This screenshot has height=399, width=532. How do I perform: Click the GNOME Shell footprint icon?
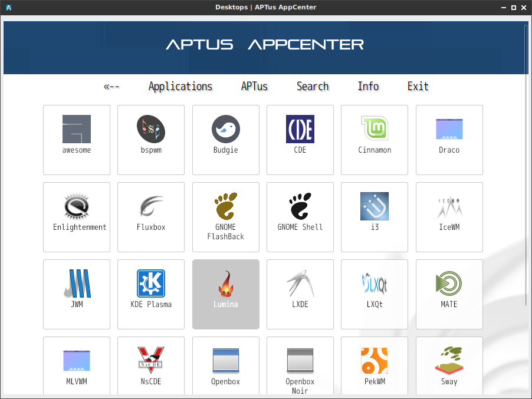pos(300,206)
